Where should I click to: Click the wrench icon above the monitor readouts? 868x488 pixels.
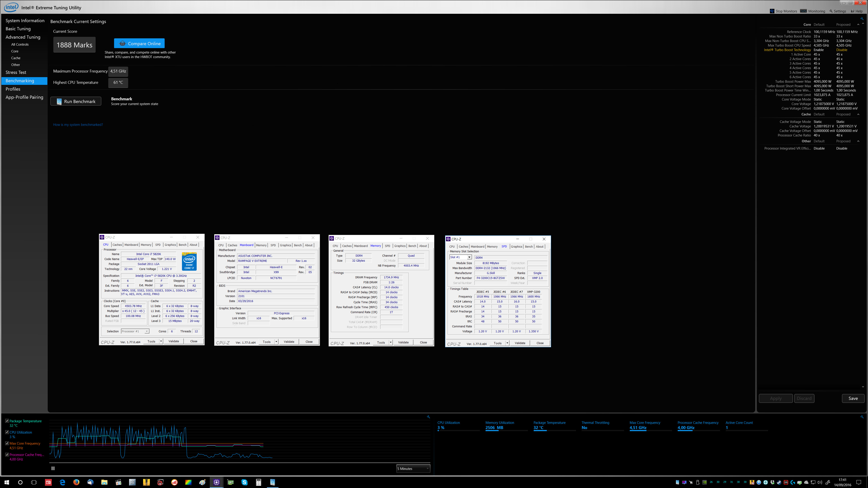coord(862,417)
